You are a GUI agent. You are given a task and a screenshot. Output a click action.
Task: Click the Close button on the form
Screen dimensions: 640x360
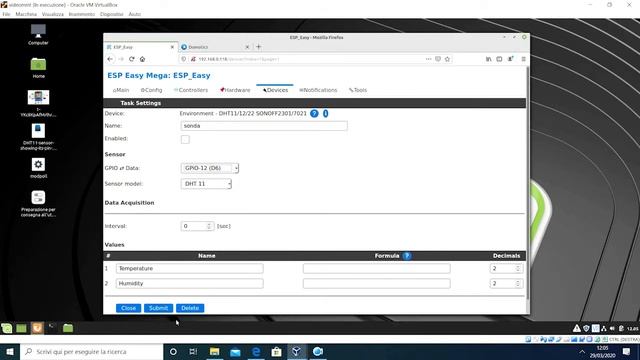[x=129, y=308]
